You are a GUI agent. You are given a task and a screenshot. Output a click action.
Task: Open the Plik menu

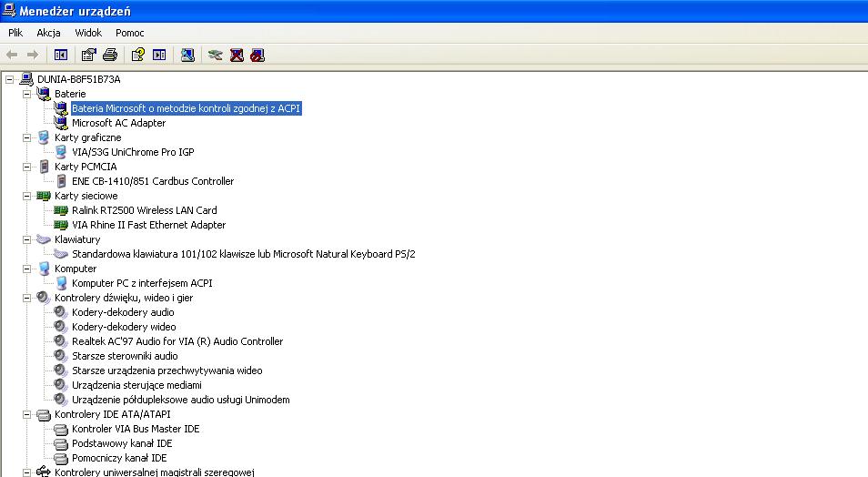tap(15, 33)
